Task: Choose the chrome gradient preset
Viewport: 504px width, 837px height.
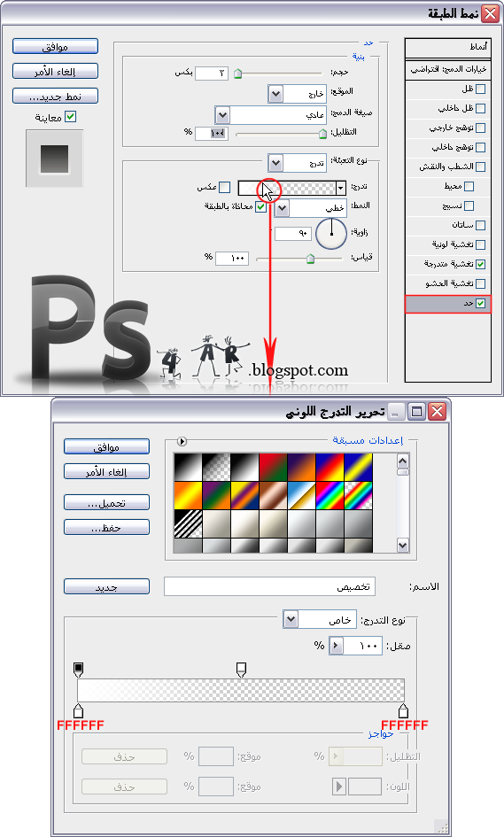Action: coord(301,495)
